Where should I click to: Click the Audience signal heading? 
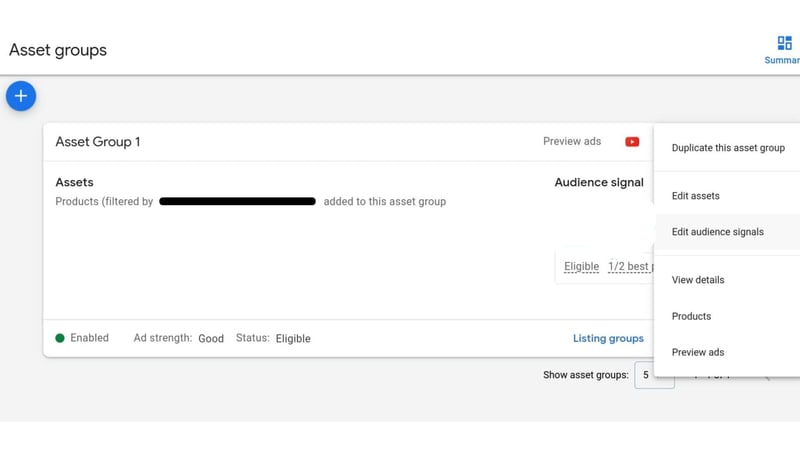coord(599,182)
